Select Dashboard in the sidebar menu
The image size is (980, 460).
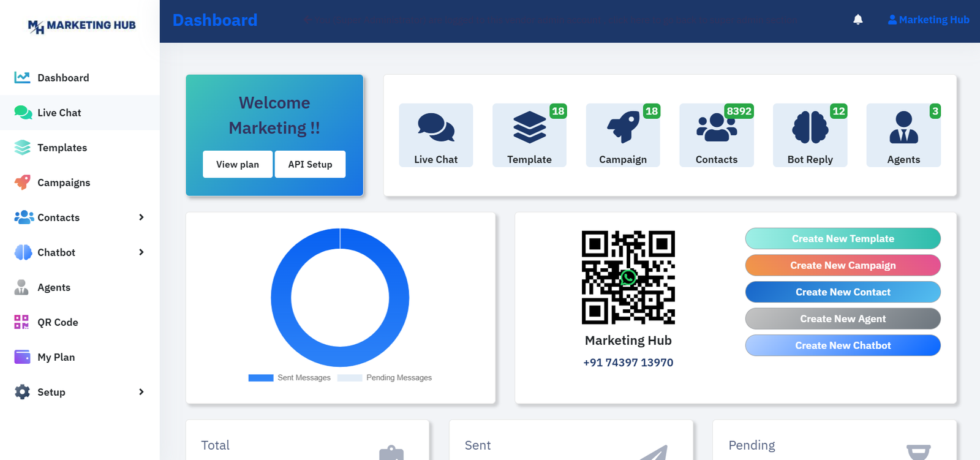[63, 78]
